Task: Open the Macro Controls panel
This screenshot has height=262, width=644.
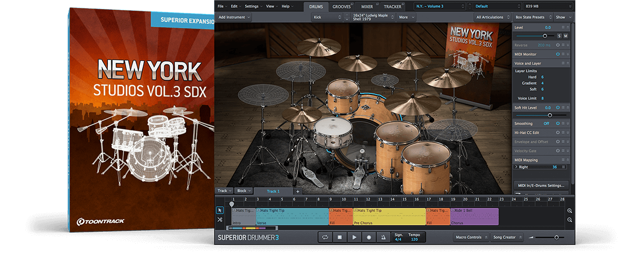Action: click(471, 237)
